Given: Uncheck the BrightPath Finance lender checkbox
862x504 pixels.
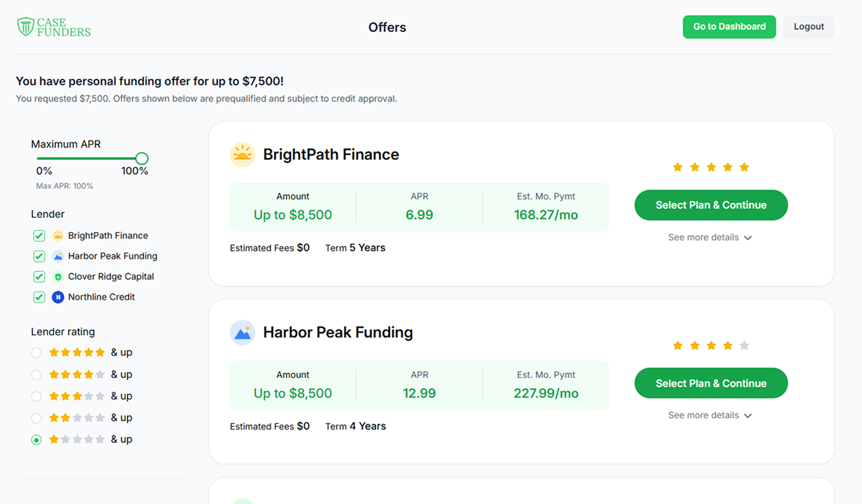Looking at the screenshot, I should (x=39, y=236).
